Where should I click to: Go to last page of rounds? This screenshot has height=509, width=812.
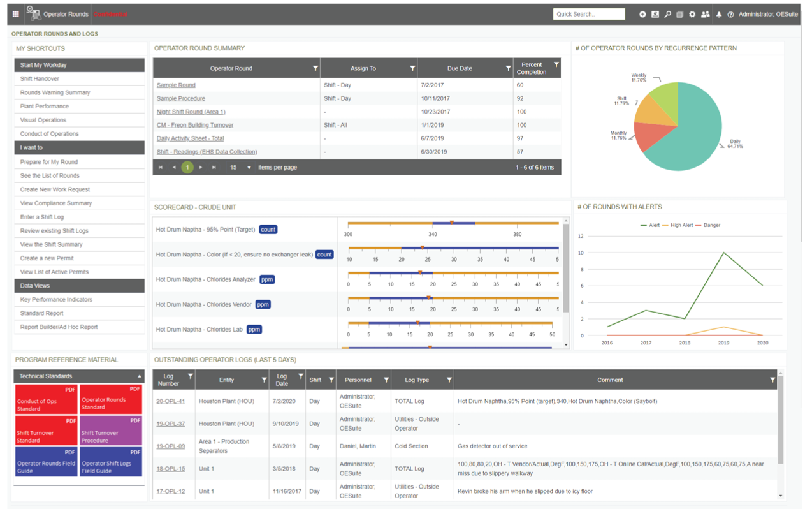pyautogui.click(x=214, y=168)
